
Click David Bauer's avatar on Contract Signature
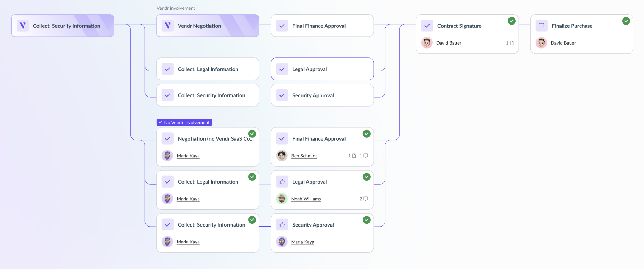(427, 42)
